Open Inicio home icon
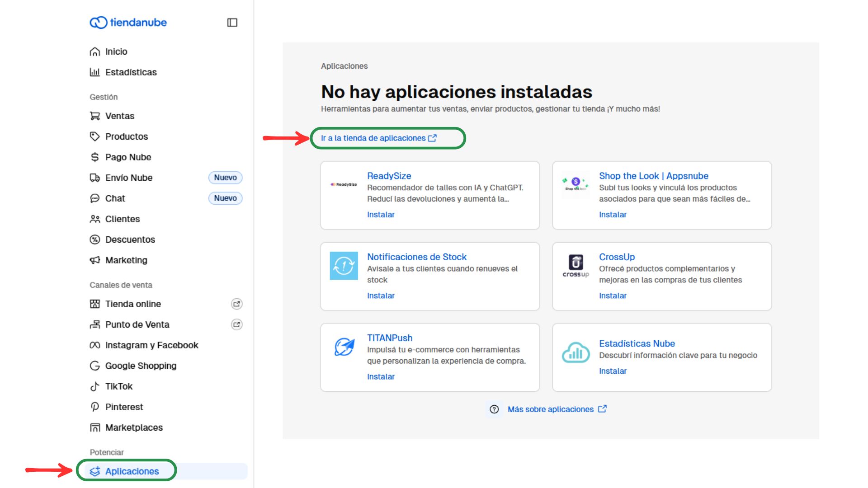This screenshot has height=488, width=868. (94, 52)
